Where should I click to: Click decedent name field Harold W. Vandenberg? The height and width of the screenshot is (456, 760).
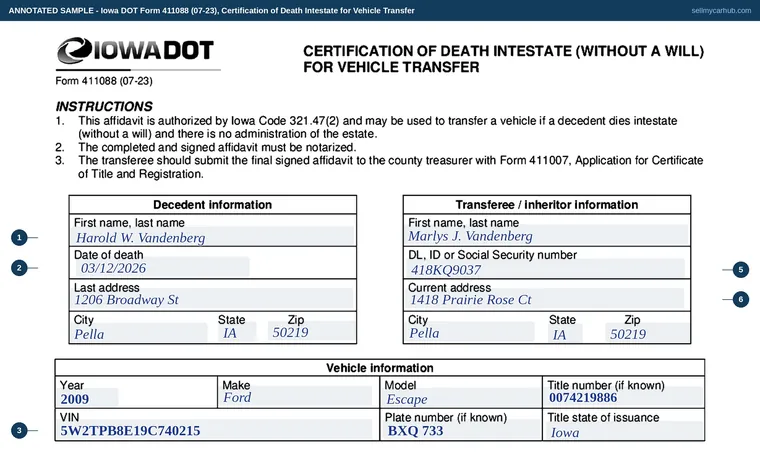[x=214, y=237]
